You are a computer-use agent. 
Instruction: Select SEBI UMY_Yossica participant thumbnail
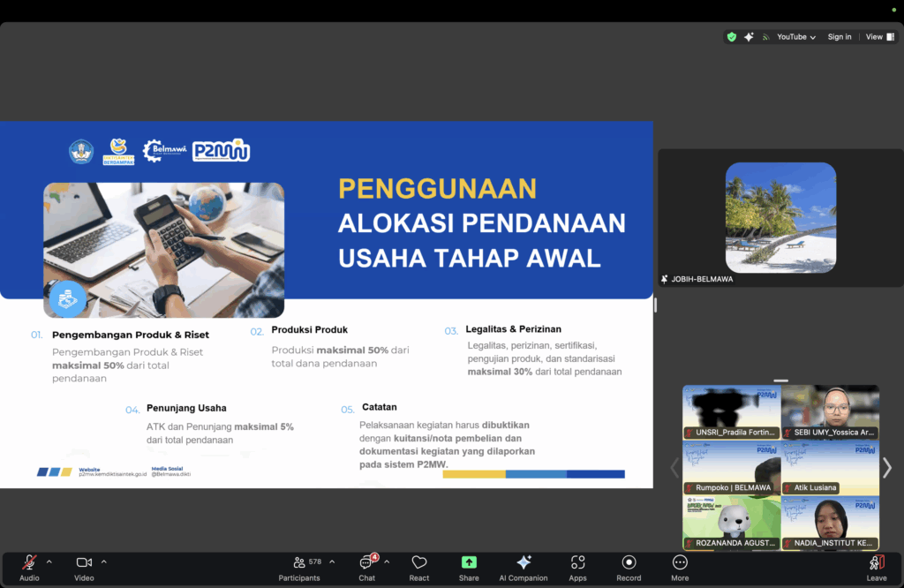(x=830, y=412)
